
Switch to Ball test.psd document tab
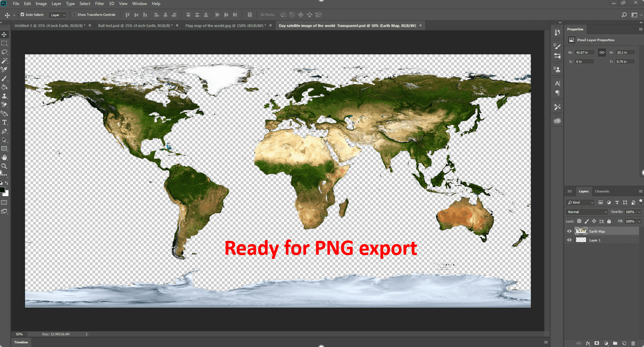(136, 26)
